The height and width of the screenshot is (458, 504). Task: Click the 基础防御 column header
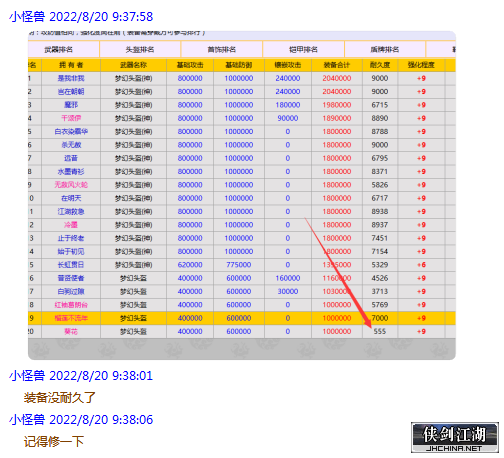click(x=239, y=65)
